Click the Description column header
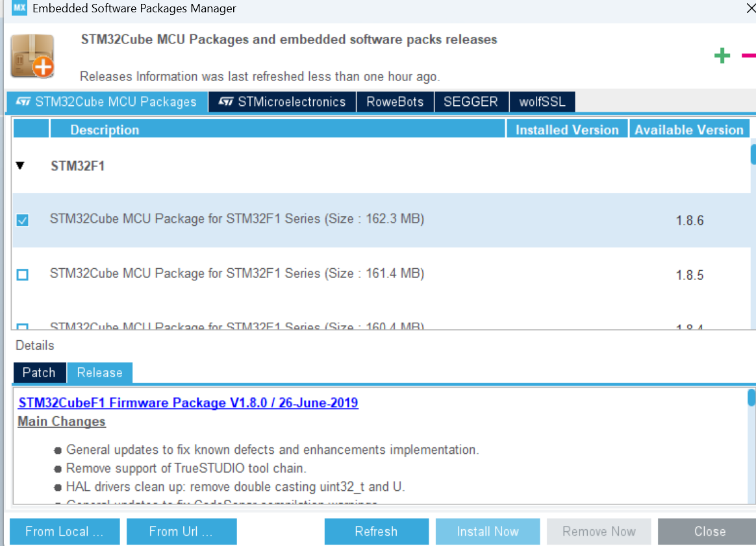This screenshot has height=546, width=756. (278, 130)
